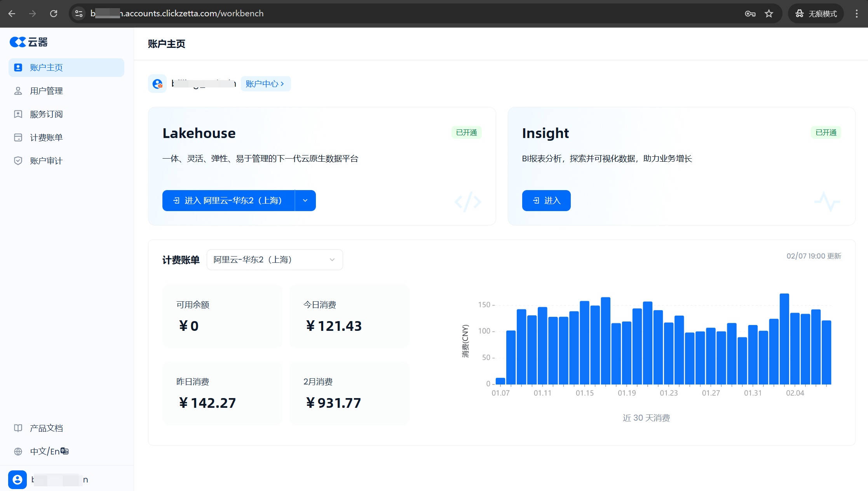Open 用户管理 in the sidebar

coord(46,91)
